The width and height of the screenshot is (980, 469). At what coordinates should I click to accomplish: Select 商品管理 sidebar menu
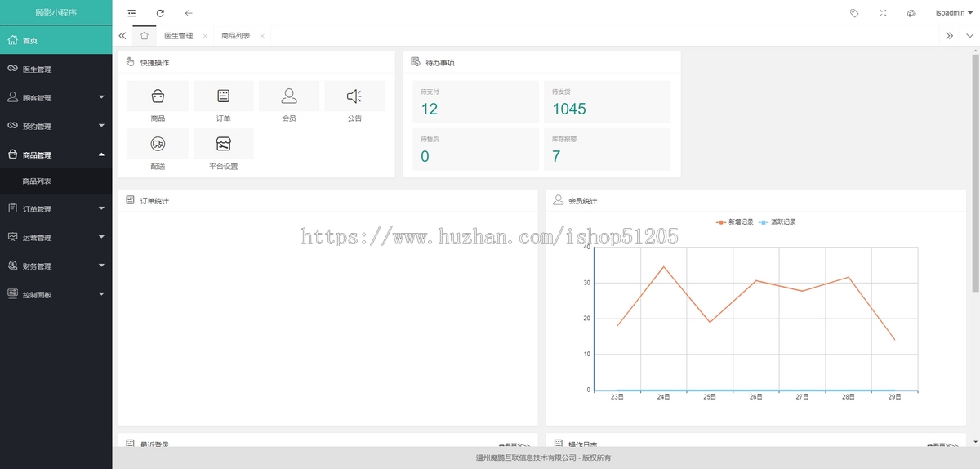pos(56,154)
